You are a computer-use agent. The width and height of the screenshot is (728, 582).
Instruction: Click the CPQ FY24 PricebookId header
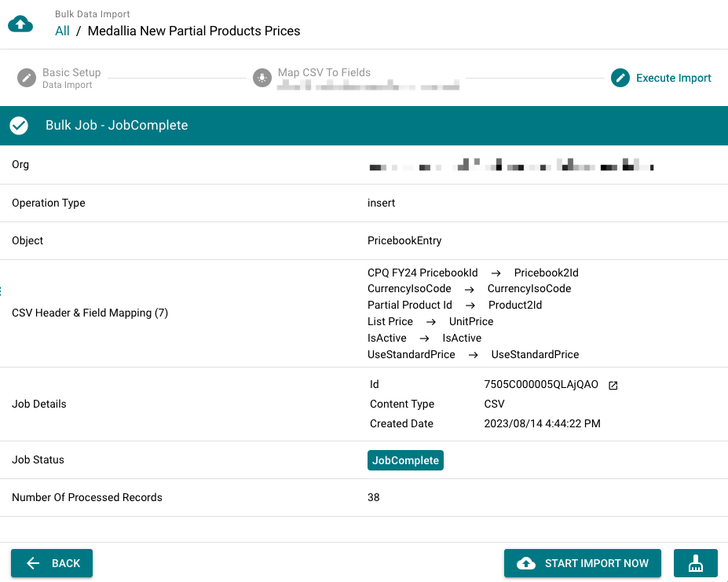coord(423,273)
